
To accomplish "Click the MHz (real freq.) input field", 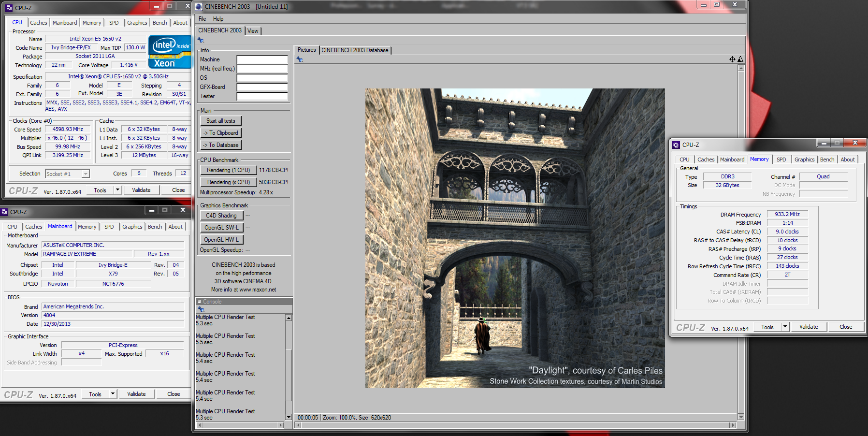I will pyautogui.click(x=262, y=69).
